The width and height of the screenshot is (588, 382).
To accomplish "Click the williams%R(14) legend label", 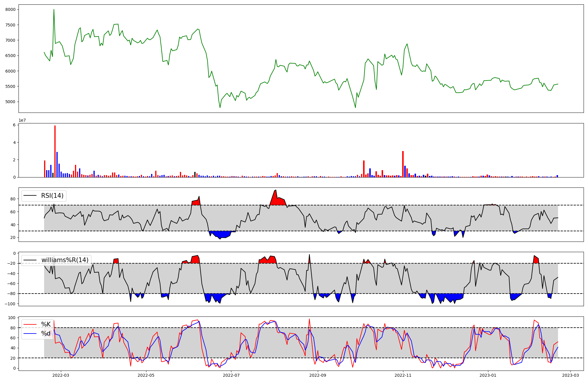I will [x=65, y=260].
